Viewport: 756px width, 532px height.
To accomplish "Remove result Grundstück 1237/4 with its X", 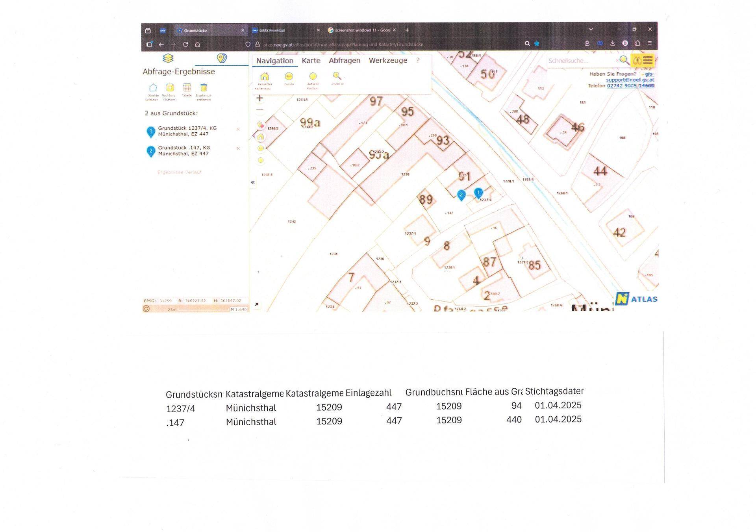I will [238, 129].
